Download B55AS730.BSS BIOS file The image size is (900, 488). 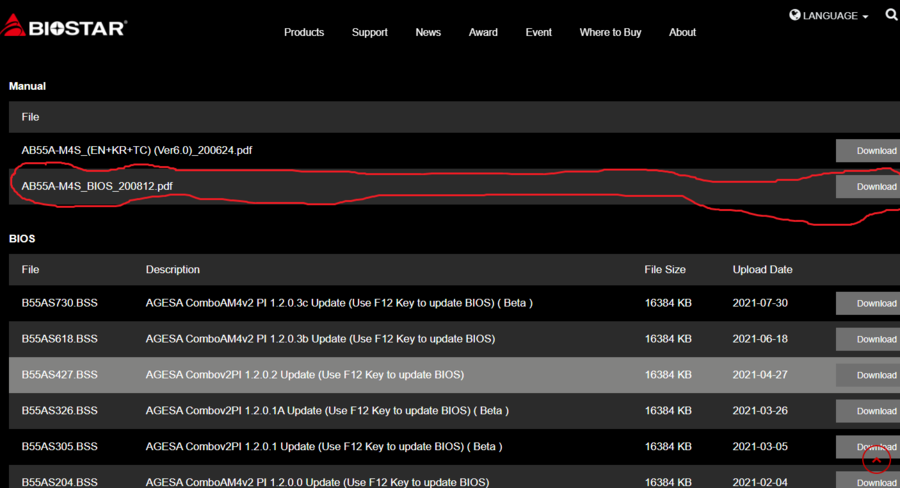coord(868,303)
